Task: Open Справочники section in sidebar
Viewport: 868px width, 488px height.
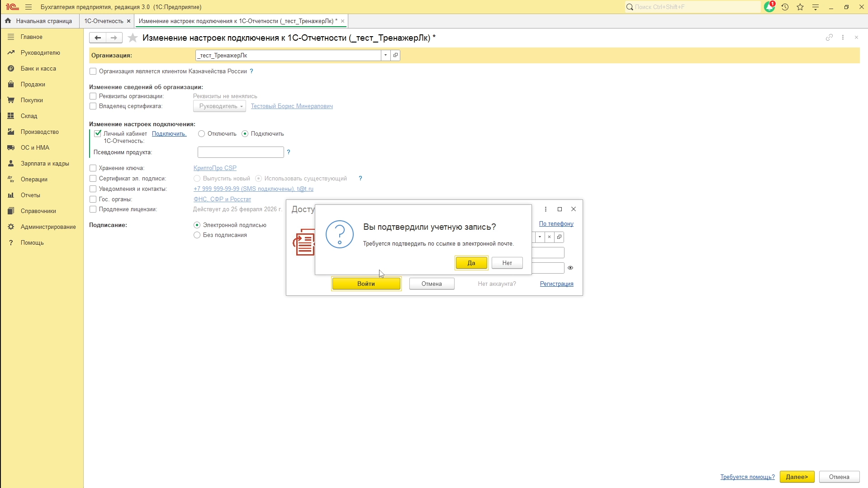Action: click(x=42, y=211)
